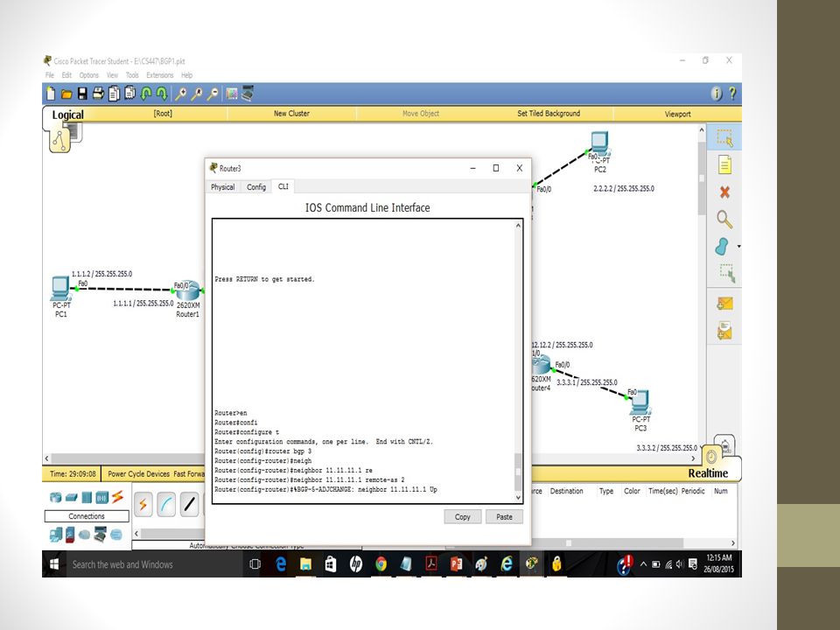This screenshot has height=630, width=840.
Task: Create a new file from the toolbar
Action: [x=51, y=94]
